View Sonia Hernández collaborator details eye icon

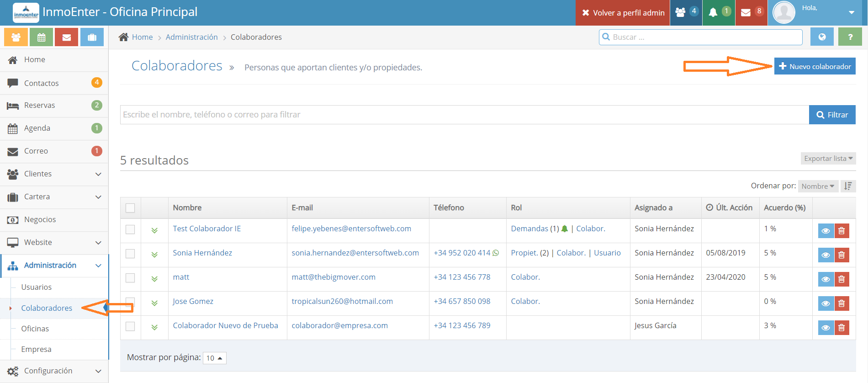coord(826,255)
